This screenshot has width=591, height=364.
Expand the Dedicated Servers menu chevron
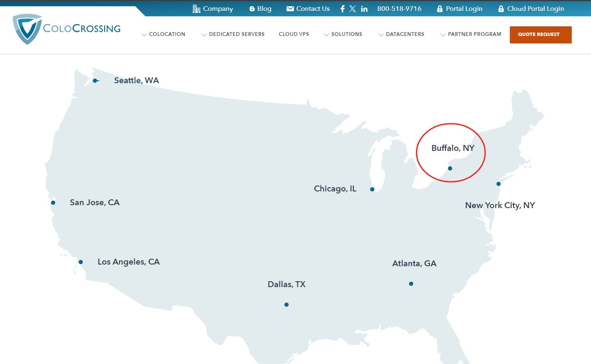tap(204, 35)
